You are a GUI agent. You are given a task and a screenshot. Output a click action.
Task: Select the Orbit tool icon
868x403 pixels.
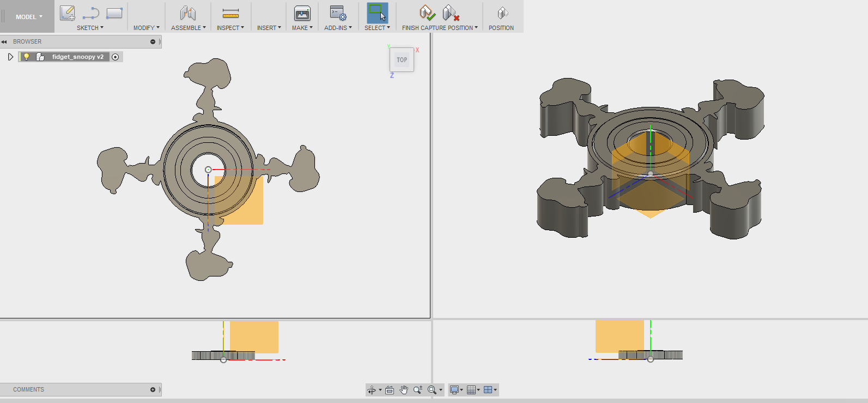click(x=372, y=390)
